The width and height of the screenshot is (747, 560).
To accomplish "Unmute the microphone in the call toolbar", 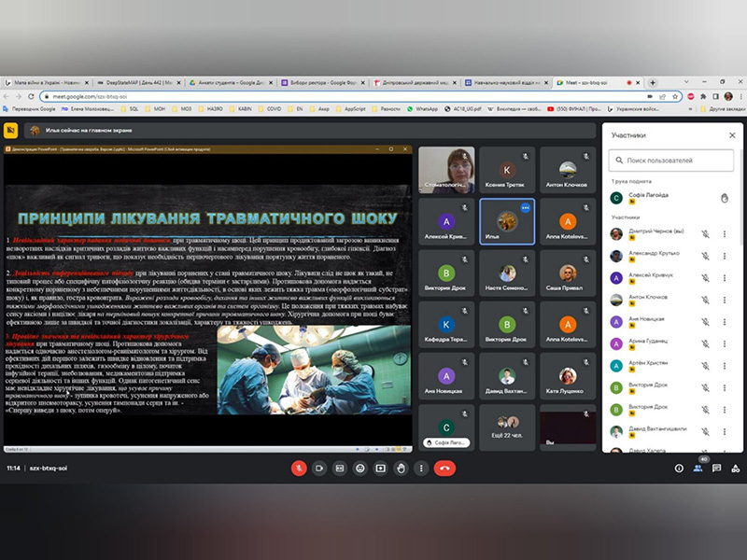I will [x=298, y=468].
